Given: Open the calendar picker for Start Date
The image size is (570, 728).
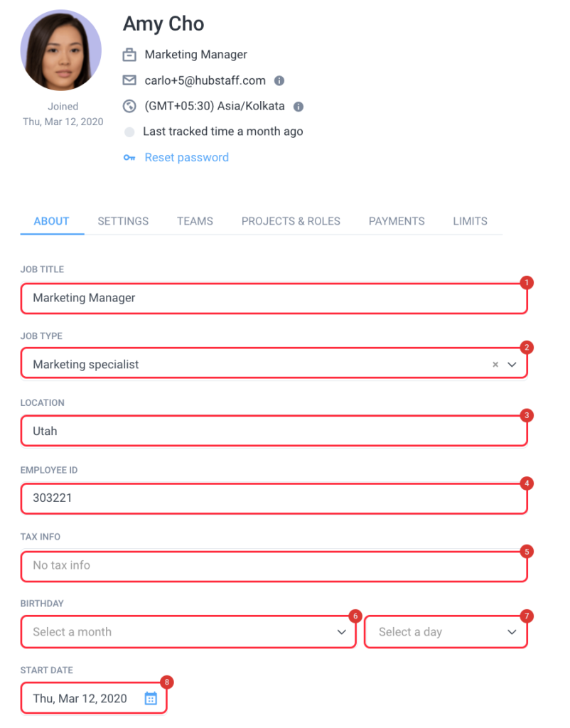Looking at the screenshot, I should click(150, 699).
